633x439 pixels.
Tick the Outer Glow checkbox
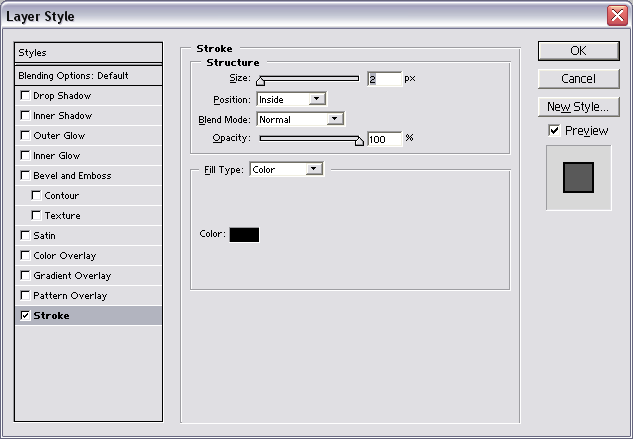25,135
